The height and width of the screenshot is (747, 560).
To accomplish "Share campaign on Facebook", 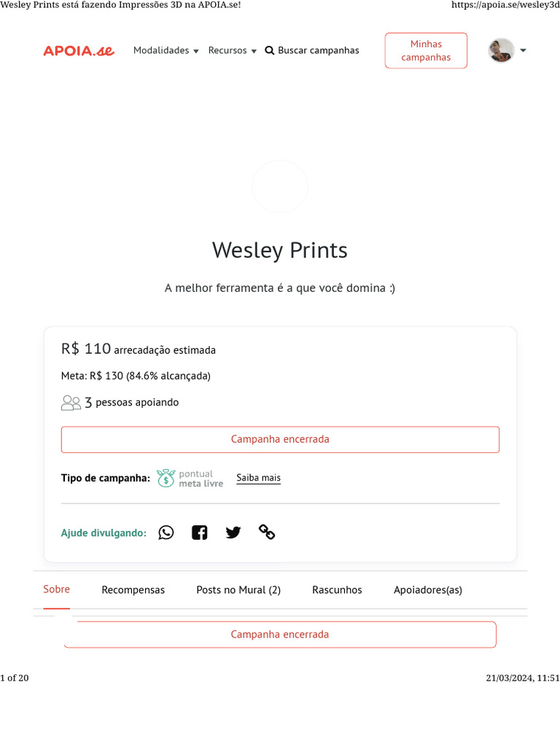I will click(x=200, y=533).
